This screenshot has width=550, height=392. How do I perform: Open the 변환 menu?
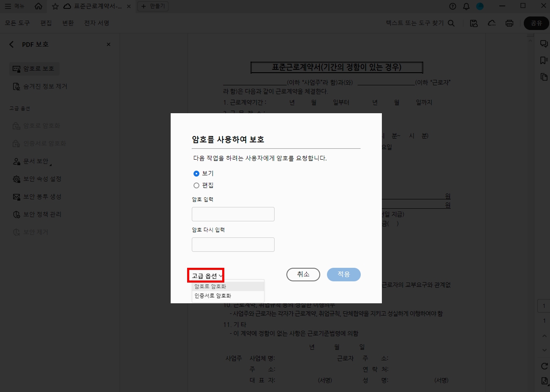click(68, 23)
